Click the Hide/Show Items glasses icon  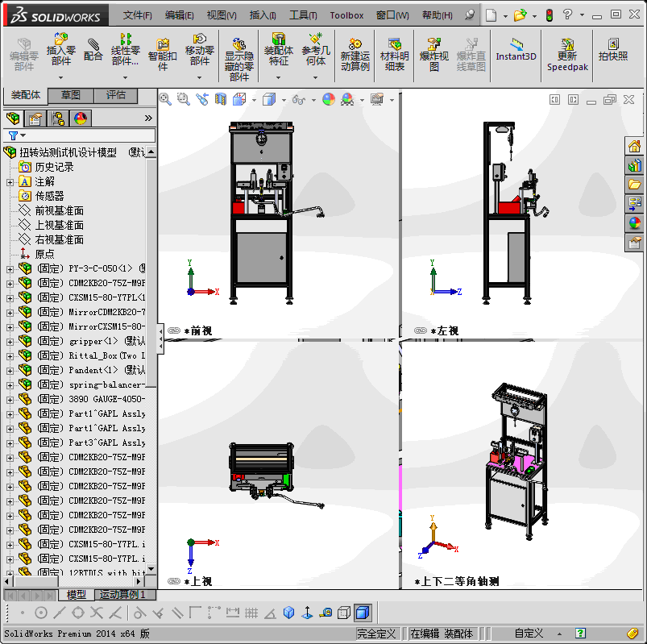pos(299,99)
